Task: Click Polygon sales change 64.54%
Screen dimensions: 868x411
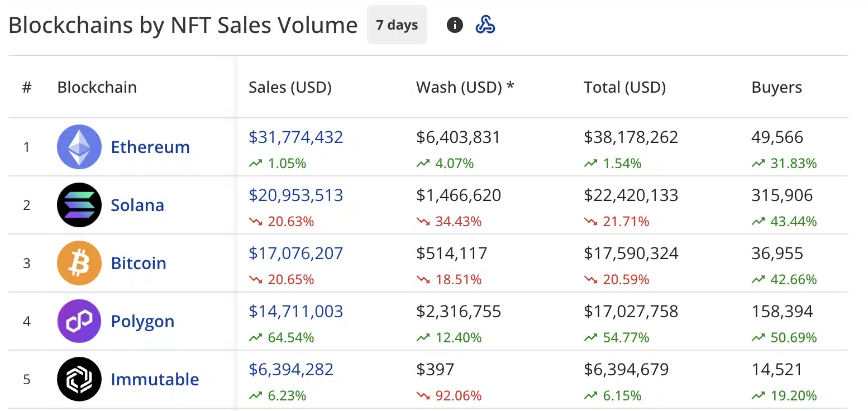Action: click(290, 338)
